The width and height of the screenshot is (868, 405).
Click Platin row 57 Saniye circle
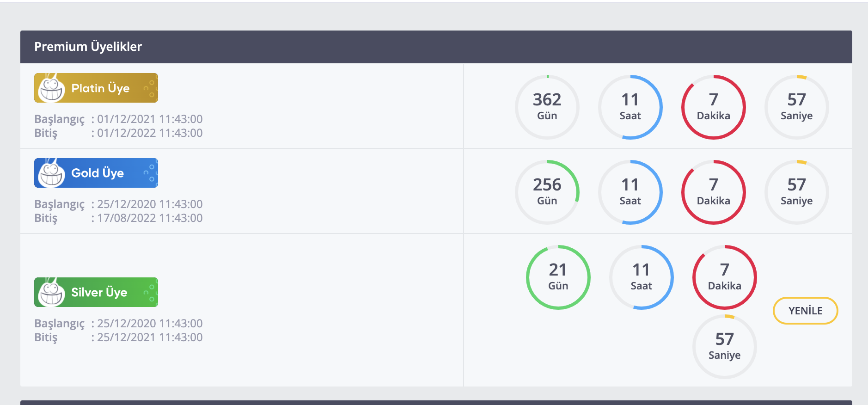(x=797, y=107)
